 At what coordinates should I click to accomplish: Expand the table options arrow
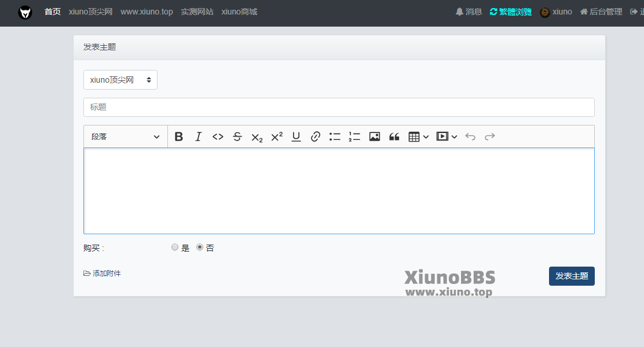coord(426,136)
